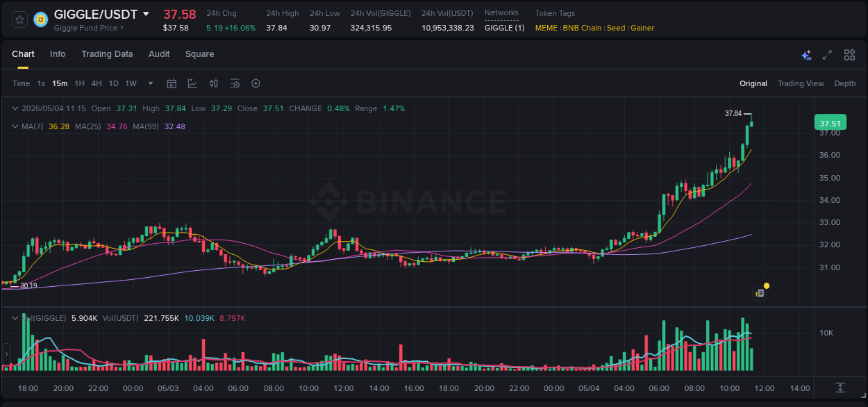Viewport: 868px width, 407px height.
Task: Select the 4H chart interval
Action: 97,83
